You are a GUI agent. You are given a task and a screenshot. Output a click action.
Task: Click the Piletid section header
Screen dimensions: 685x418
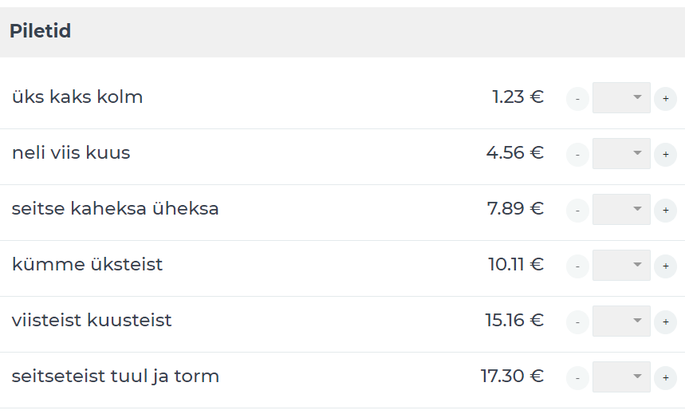[40, 31]
